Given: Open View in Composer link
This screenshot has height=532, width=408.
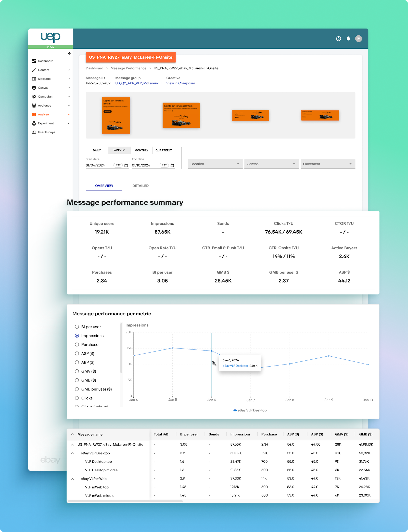Looking at the screenshot, I should point(181,83).
